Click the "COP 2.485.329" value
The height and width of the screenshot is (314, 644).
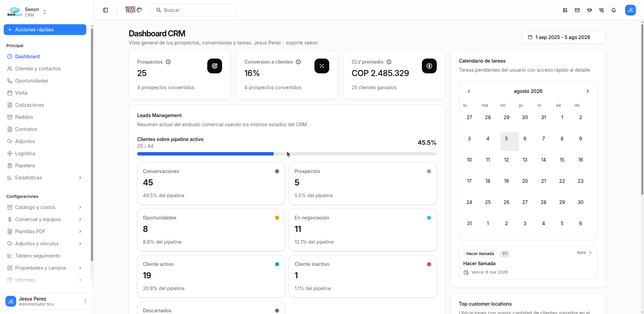tap(380, 73)
